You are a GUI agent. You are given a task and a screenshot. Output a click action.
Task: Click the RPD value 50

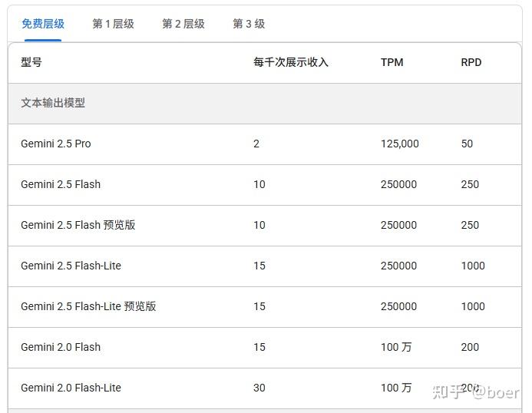pos(467,144)
